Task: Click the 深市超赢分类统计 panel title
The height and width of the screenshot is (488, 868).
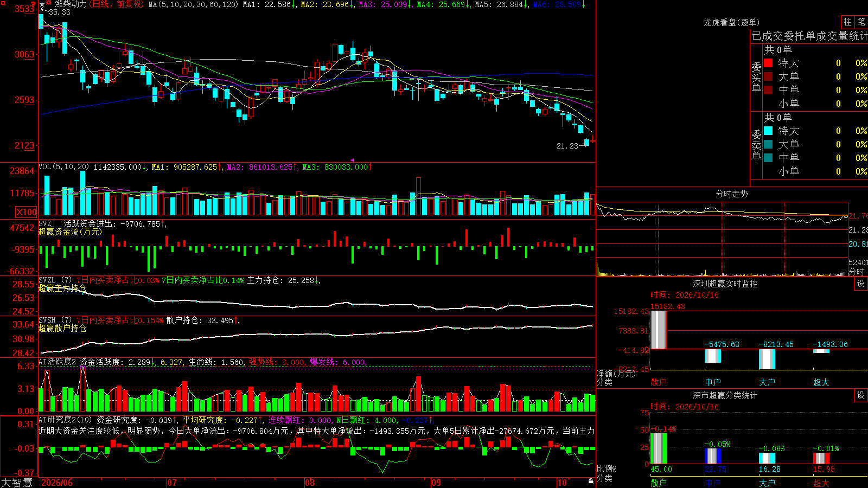Action: tap(725, 395)
